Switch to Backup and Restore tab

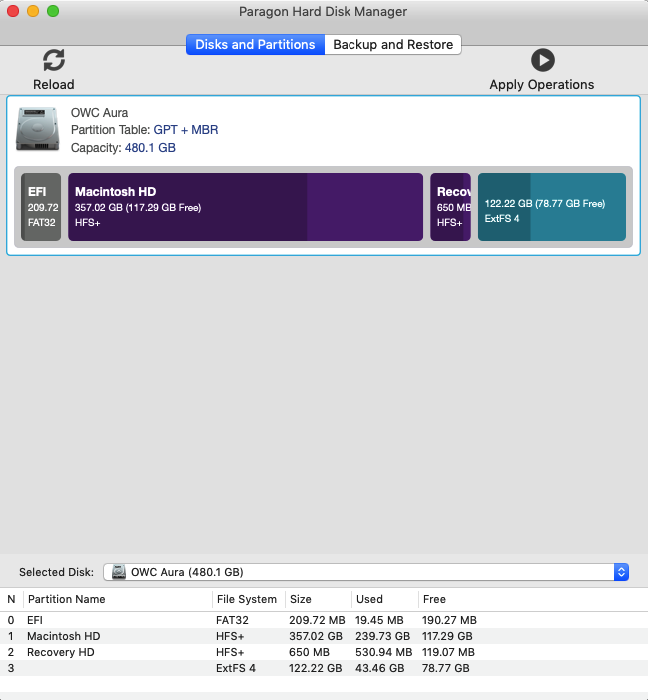(x=393, y=45)
